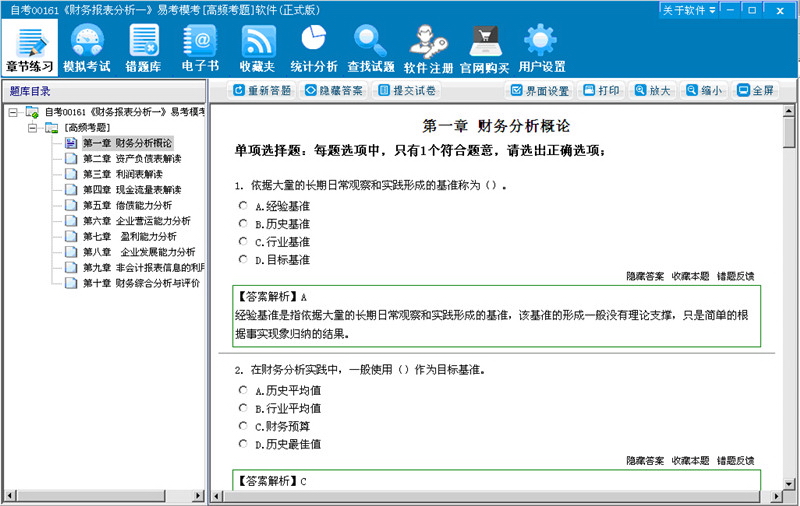Image resolution: width=800 pixels, height=506 pixels.
Task: Select chapter 第八章 企业发展能力分析
Action: point(139,252)
